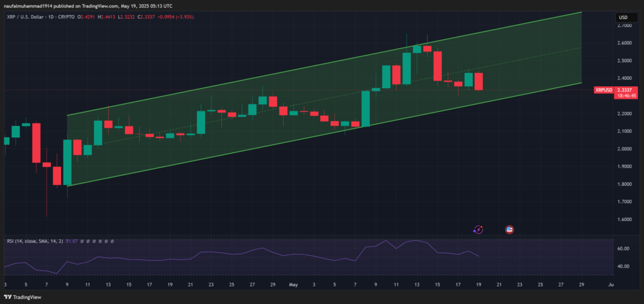Image resolution: width=644 pixels, height=304 pixels.
Task: Click the purple lightning event icon
Action: point(478,230)
